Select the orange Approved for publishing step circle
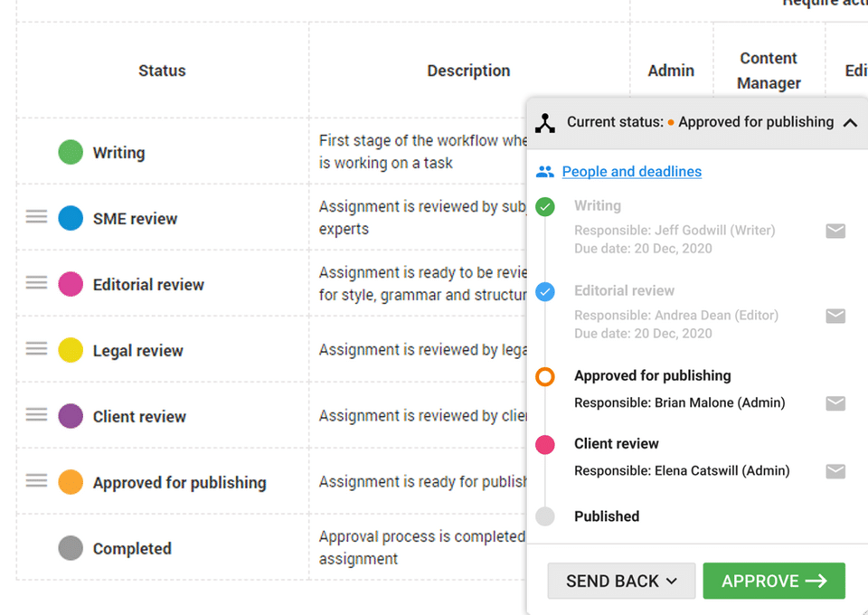 coord(544,376)
